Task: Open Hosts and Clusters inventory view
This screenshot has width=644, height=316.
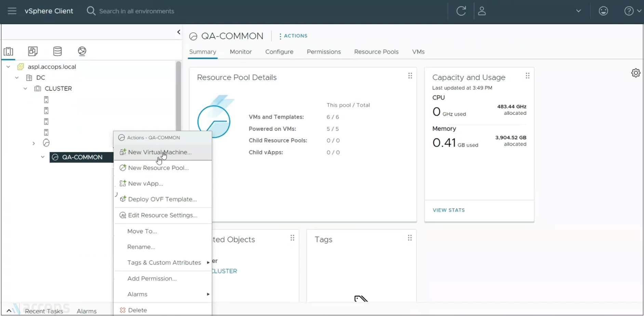Action: pos(9,51)
